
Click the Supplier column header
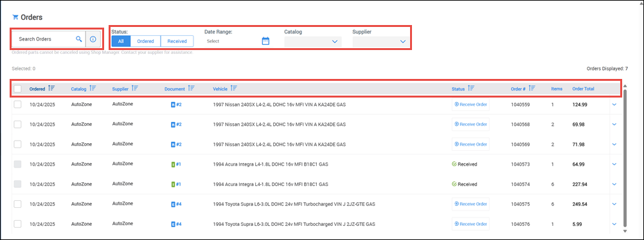click(120, 89)
